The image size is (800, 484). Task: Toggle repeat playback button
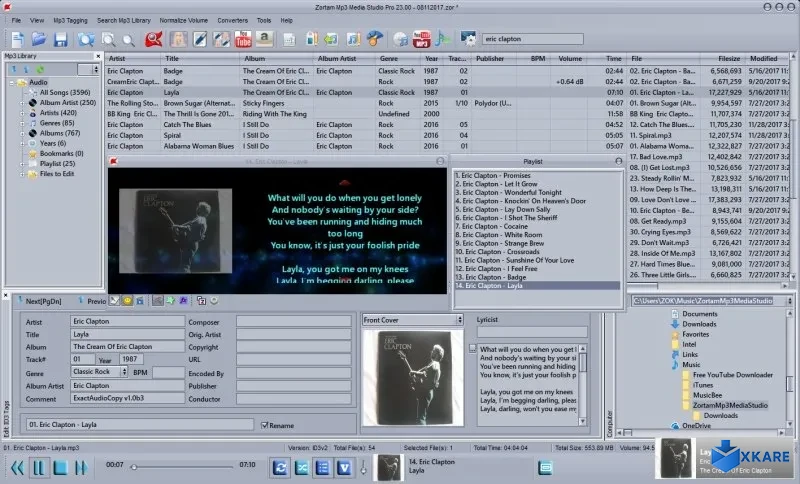click(x=280, y=467)
